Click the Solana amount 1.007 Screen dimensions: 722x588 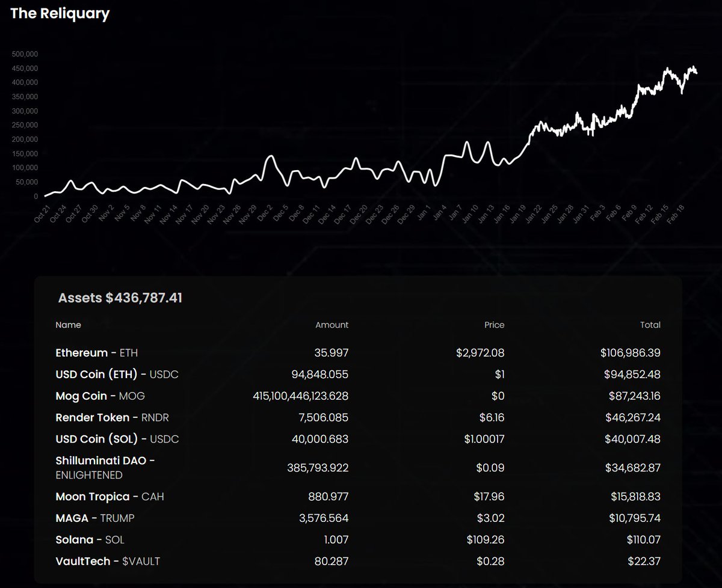(x=336, y=540)
